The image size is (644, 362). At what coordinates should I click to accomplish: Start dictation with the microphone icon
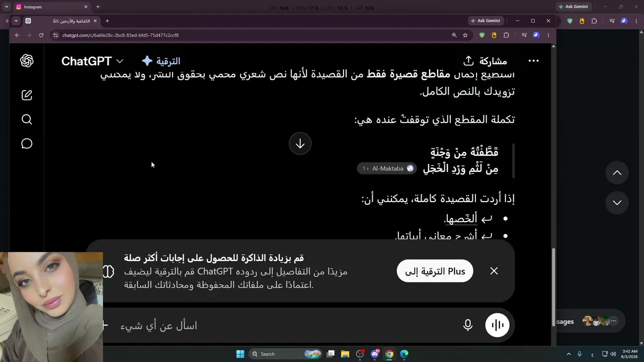[x=467, y=325]
